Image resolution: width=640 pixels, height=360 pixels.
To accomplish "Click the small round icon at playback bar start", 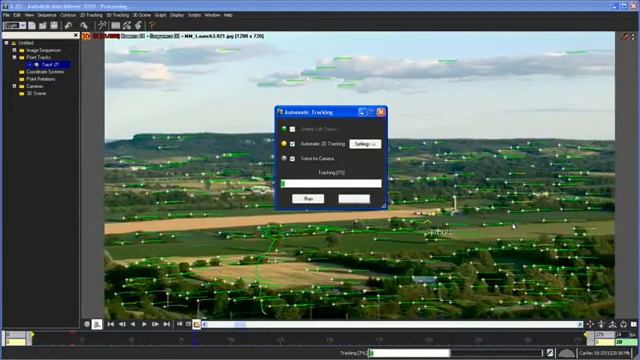I will [x=87, y=324].
